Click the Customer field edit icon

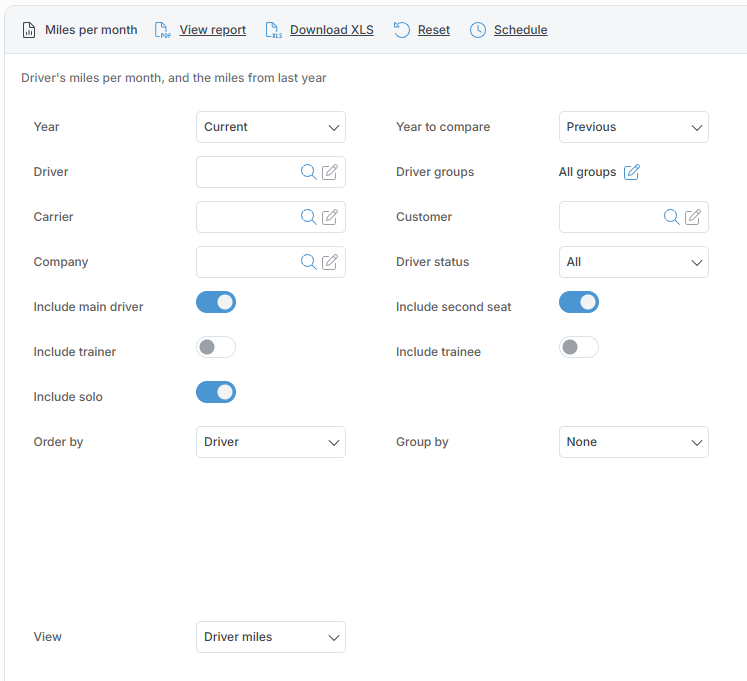[x=693, y=217]
